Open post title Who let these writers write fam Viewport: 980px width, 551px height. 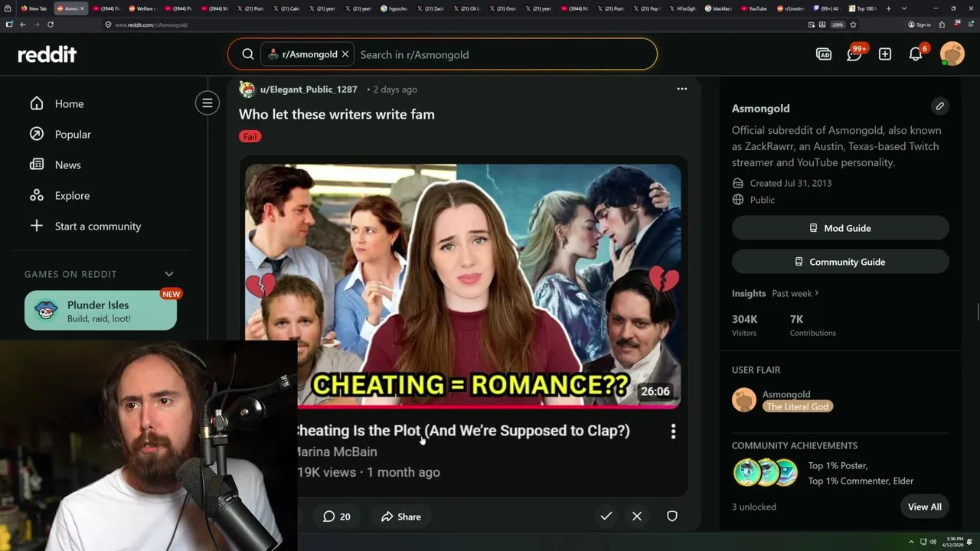tap(337, 114)
